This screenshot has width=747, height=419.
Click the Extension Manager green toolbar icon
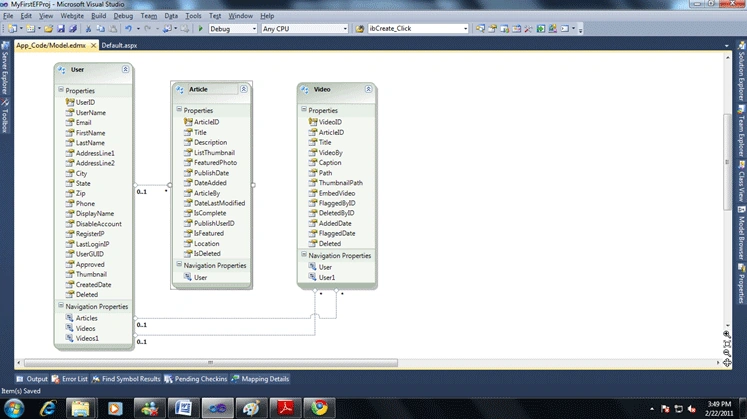pyautogui.click(x=541, y=29)
